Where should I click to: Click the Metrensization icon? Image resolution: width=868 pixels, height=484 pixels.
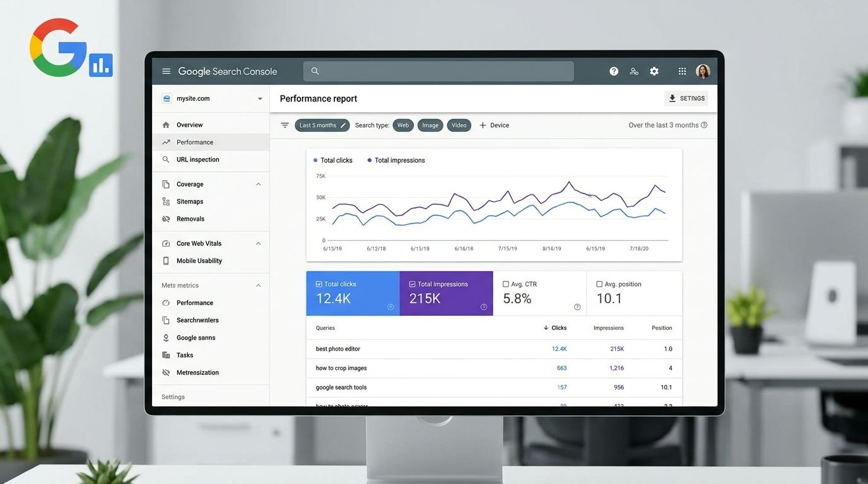(x=166, y=372)
